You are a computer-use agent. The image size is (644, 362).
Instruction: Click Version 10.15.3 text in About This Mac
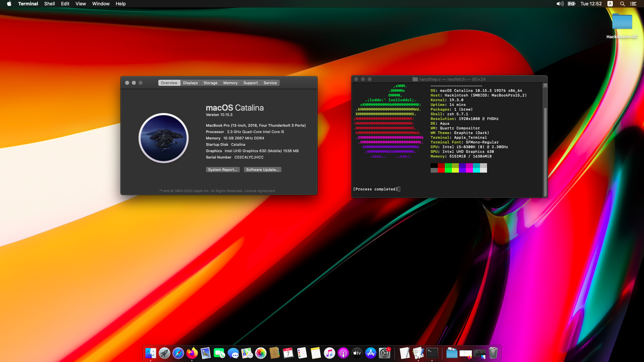(219, 115)
